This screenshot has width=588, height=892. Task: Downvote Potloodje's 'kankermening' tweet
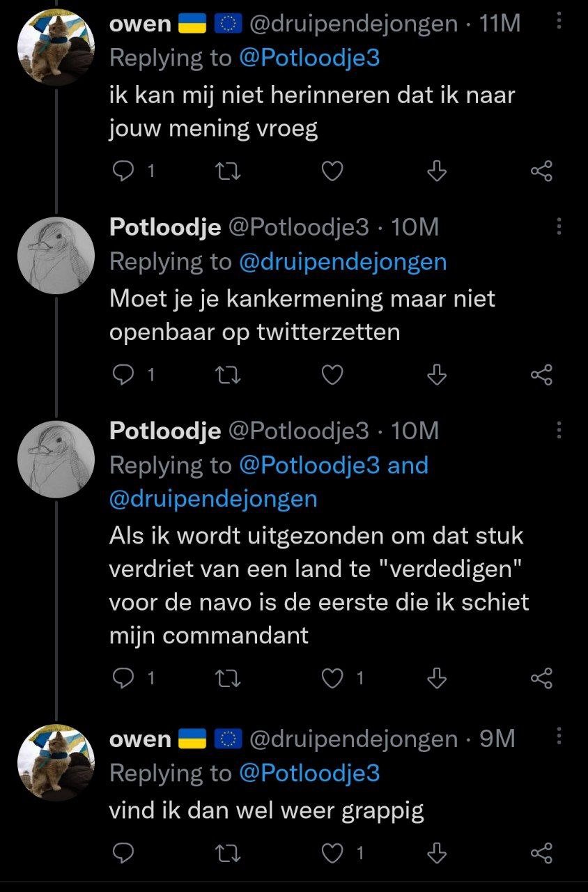click(x=436, y=376)
